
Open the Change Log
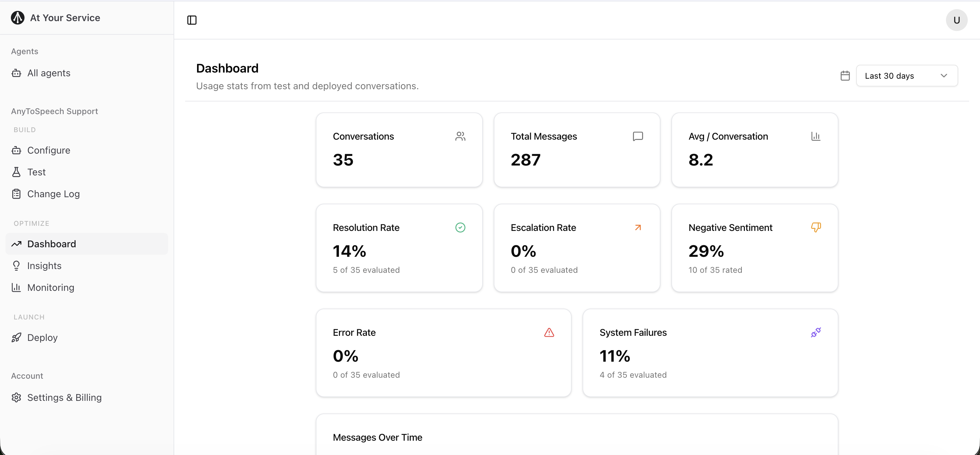pyautogui.click(x=53, y=194)
